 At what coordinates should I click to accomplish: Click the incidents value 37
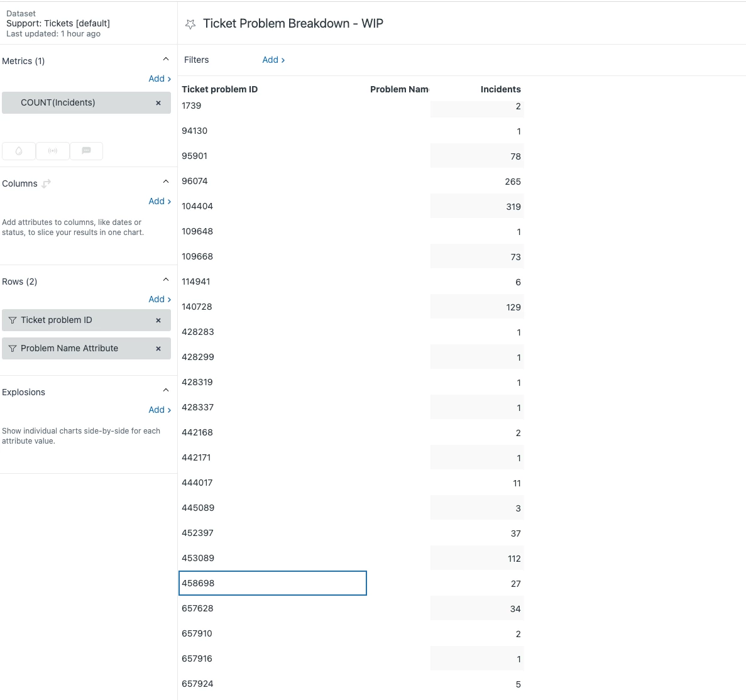pos(516,533)
